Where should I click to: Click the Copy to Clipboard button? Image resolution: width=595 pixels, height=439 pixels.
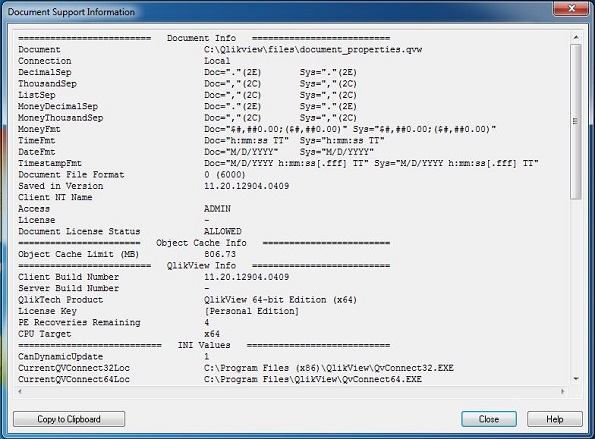tap(69, 419)
